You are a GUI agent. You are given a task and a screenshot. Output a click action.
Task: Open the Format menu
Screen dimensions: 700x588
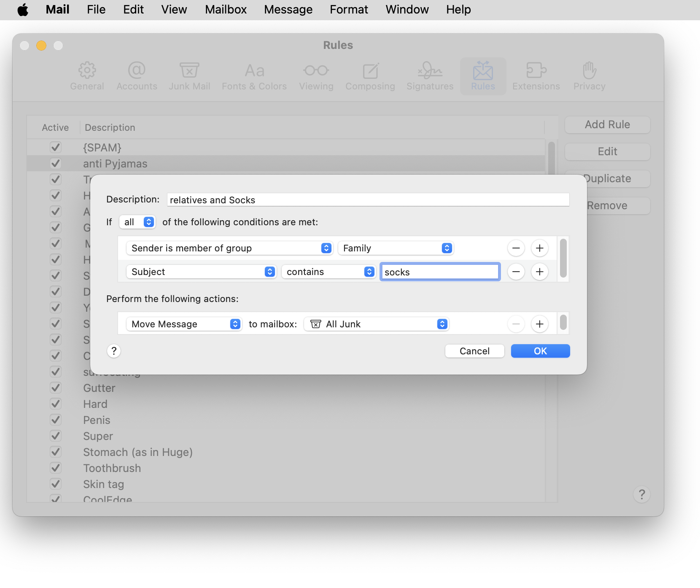349,10
